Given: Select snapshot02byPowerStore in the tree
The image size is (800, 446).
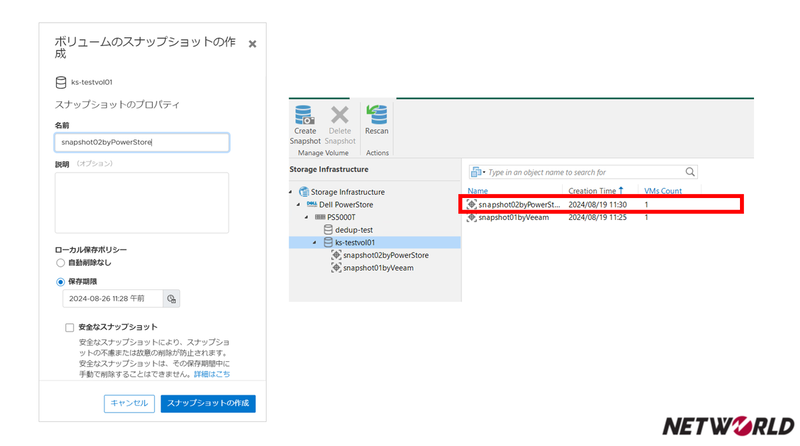Looking at the screenshot, I should 386,255.
